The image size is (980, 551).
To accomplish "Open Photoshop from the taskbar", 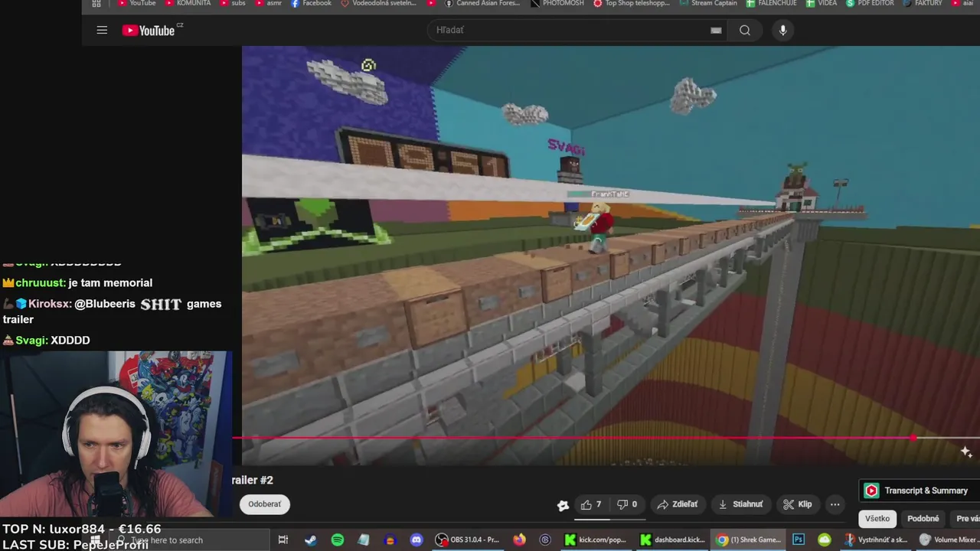I will (799, 540).
